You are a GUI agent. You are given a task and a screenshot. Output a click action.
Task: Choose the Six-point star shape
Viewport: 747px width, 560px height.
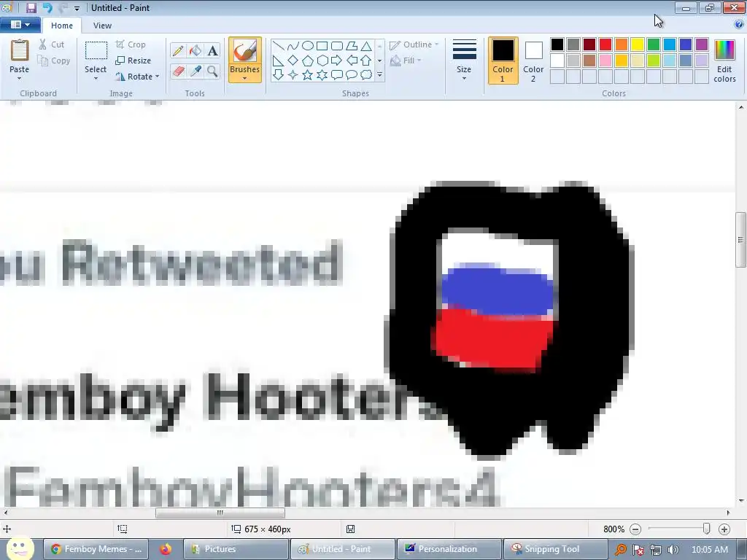pyautogui.click(x=322, y=75)
